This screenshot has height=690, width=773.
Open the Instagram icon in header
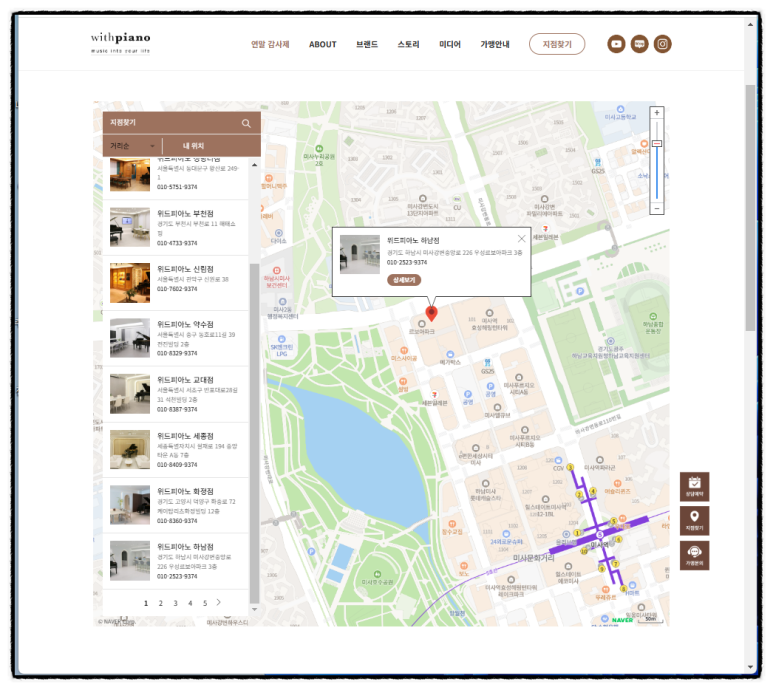663,44
